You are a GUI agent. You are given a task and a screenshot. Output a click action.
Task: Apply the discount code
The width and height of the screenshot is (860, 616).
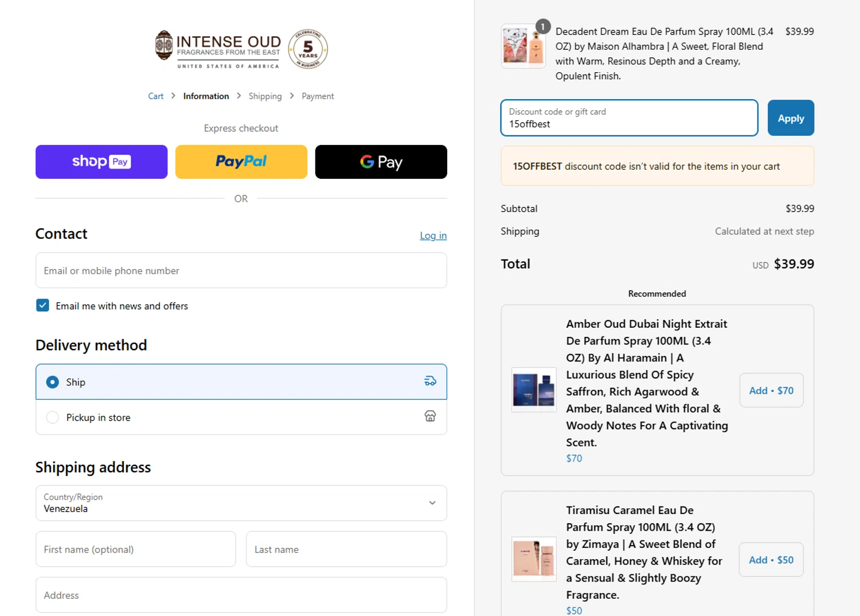(791, 118)
